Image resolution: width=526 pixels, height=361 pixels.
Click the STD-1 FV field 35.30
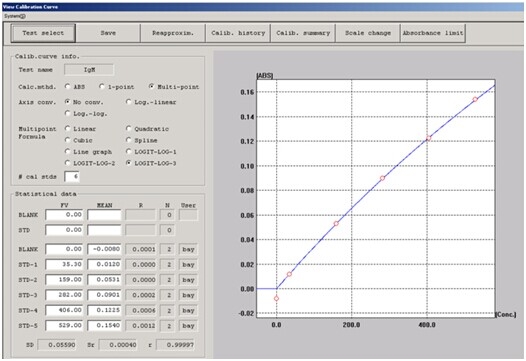[64, 264]
